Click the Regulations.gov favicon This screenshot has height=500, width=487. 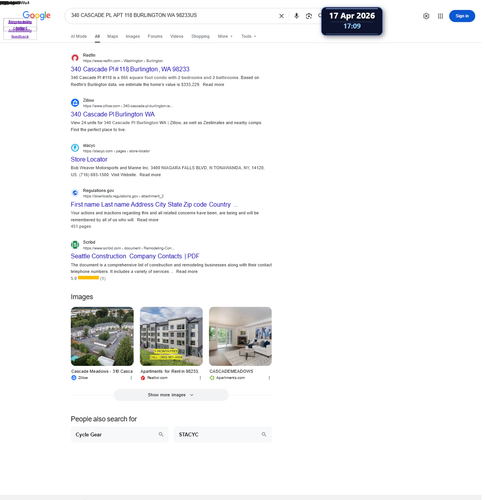[x=75, y=193]
